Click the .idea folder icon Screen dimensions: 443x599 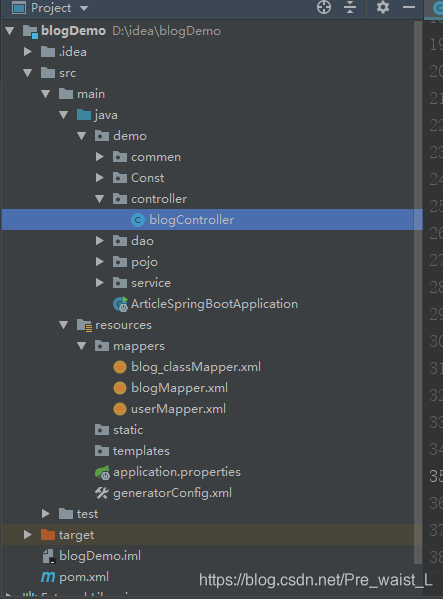click(48, 52)
